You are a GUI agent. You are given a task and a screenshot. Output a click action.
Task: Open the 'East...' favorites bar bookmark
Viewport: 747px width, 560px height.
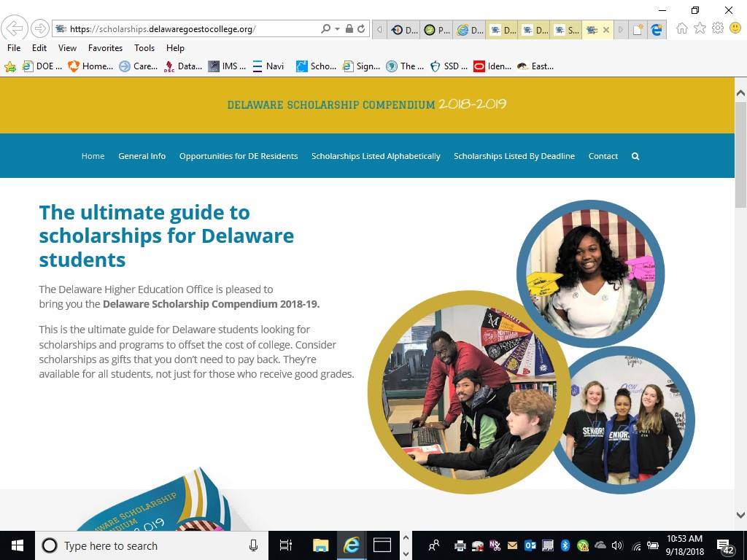point(535,66)
